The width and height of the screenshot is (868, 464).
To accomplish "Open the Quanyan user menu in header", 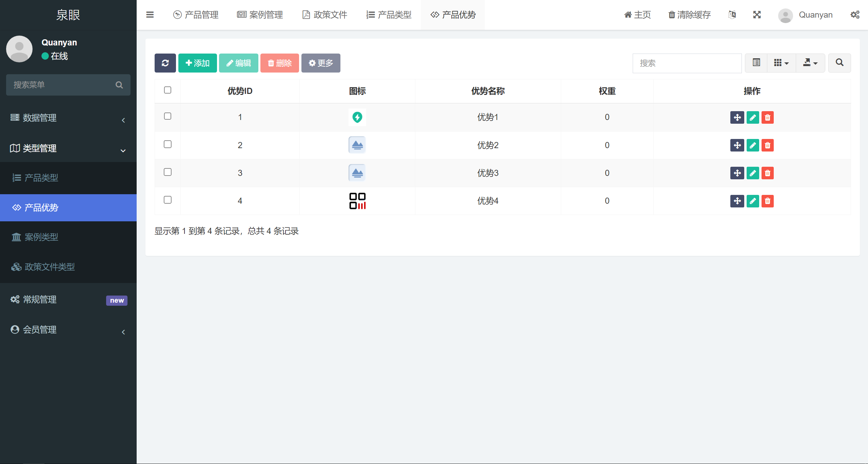I will pyautogui.click(x=805, y=15).
